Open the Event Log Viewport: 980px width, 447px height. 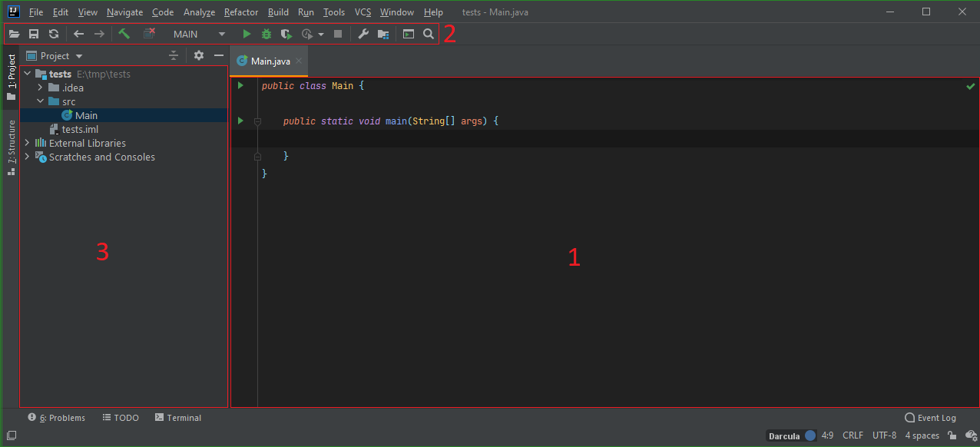[930, 417]
